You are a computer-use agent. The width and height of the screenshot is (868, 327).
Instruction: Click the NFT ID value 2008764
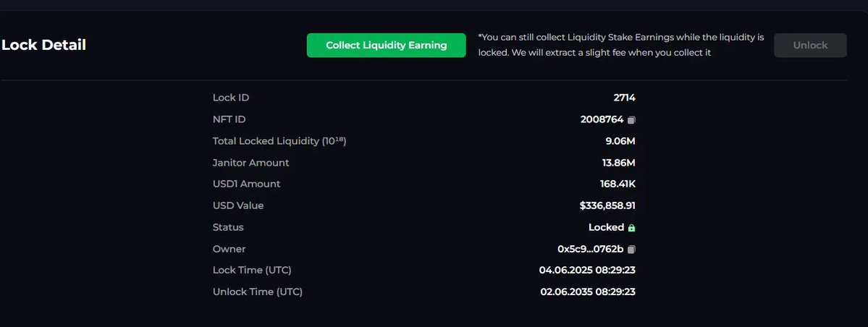point(602,119)
